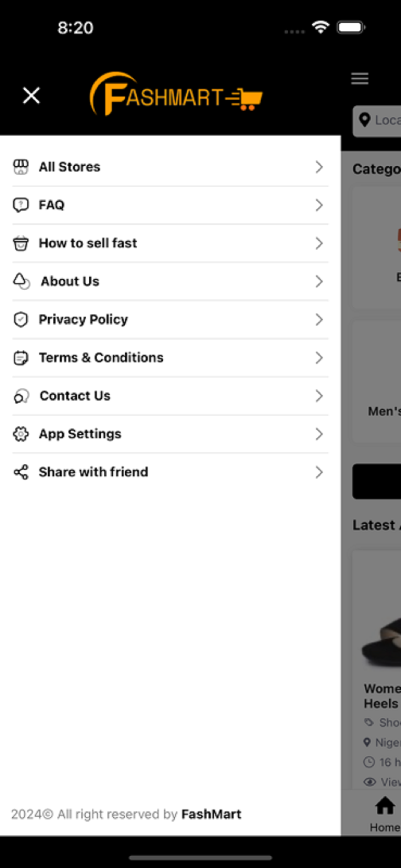This screenshot has width=401, height=868.
Task: Tap the App Settings gear icon
Action: point(21,434)
